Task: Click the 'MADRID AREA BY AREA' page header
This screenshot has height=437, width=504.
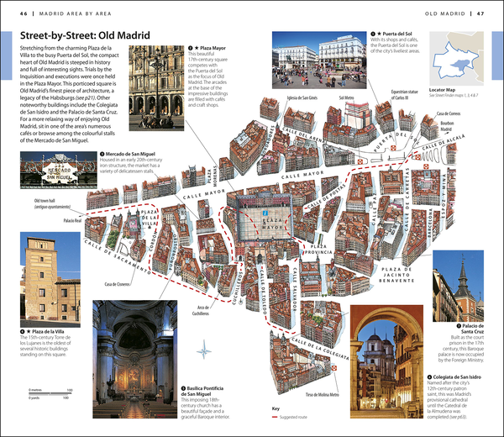Action: [x=76, y=13]
